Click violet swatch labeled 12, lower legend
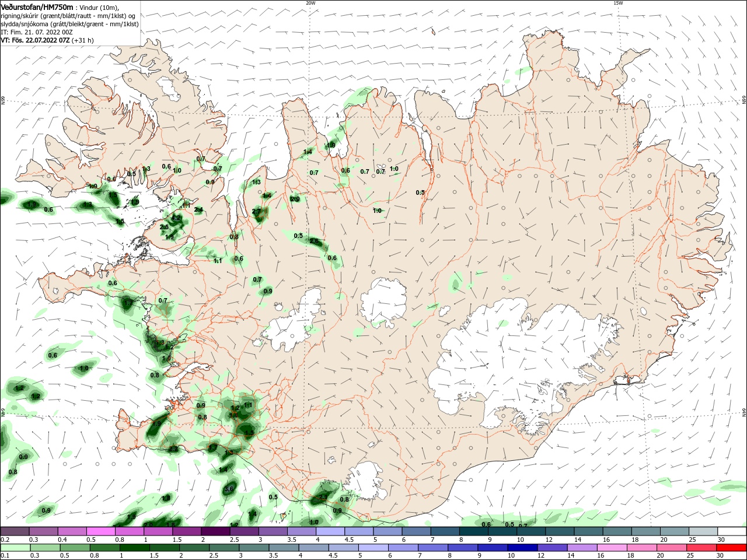The width and height of the screenshot is (747, 560). 551,548
